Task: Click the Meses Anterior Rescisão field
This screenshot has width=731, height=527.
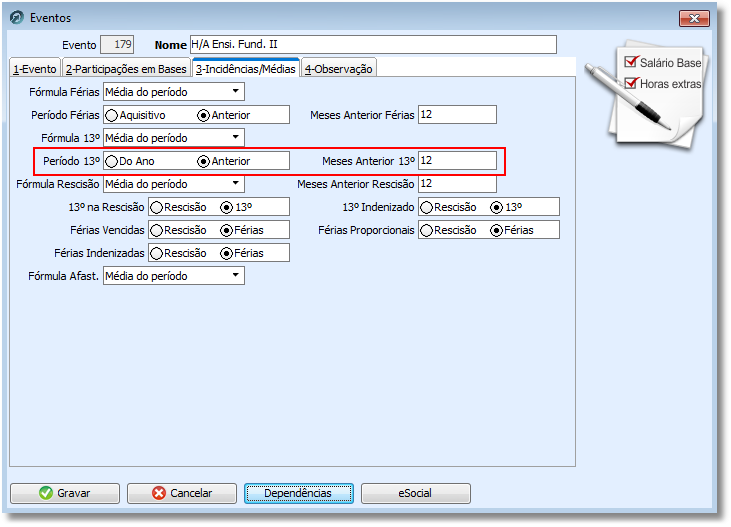Action: click(457, 183)
